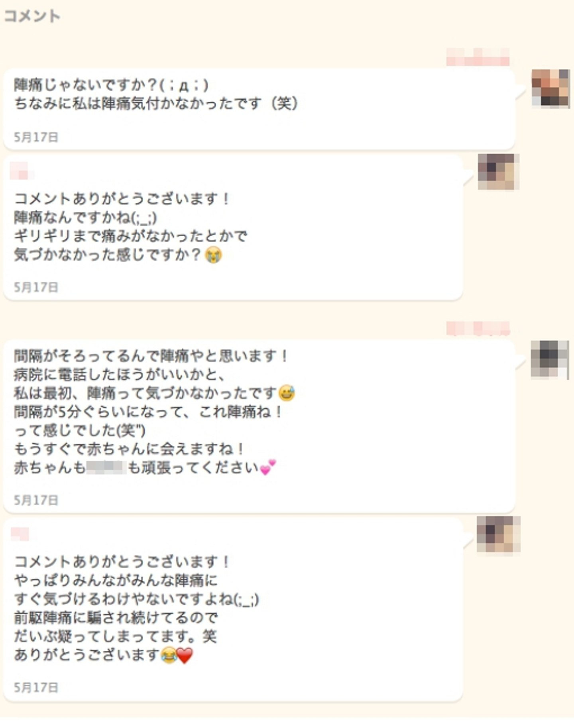574x728 pixels.
Task: Click the crying face emoji in the first reply
Action: (213, 255)
